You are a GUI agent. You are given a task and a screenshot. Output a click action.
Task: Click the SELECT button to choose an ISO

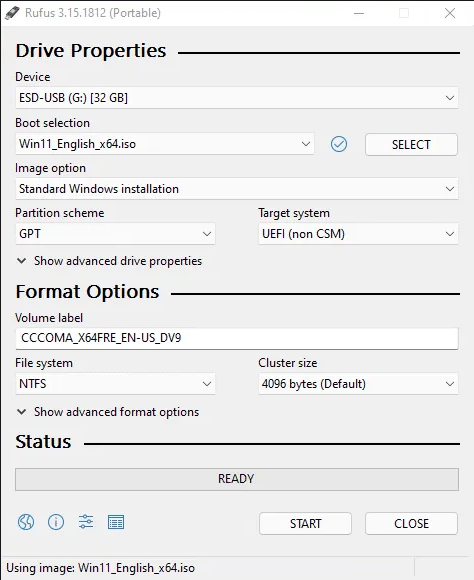click(x=411, y=144)
